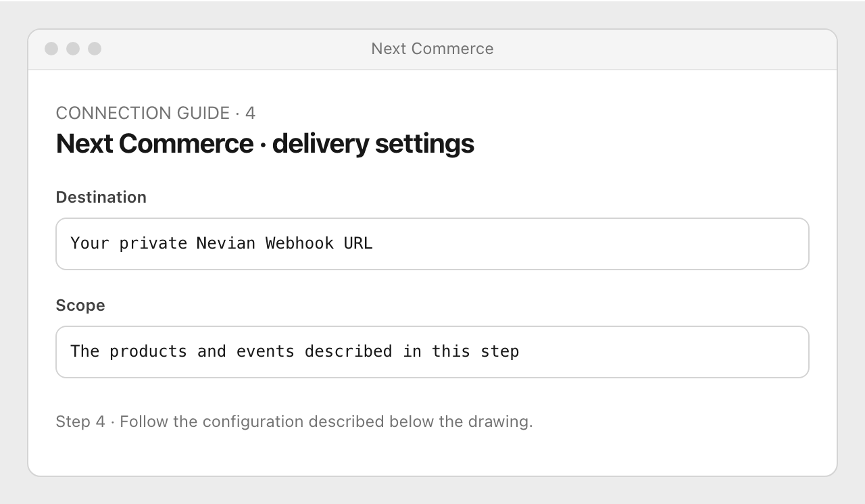Click the 'Step 4 · Follow the configuration' note
The image size is (865, 504).
(x=294, y=422)
